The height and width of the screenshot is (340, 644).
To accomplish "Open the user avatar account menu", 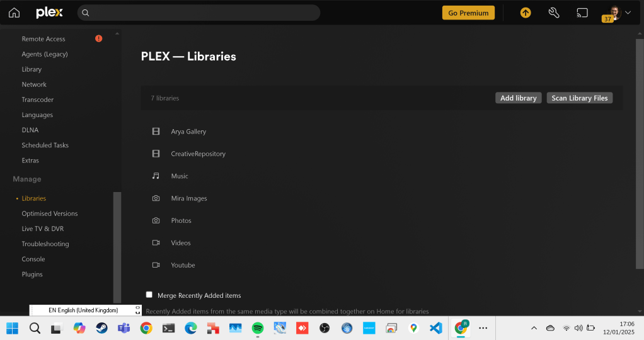I will point(614,13).
